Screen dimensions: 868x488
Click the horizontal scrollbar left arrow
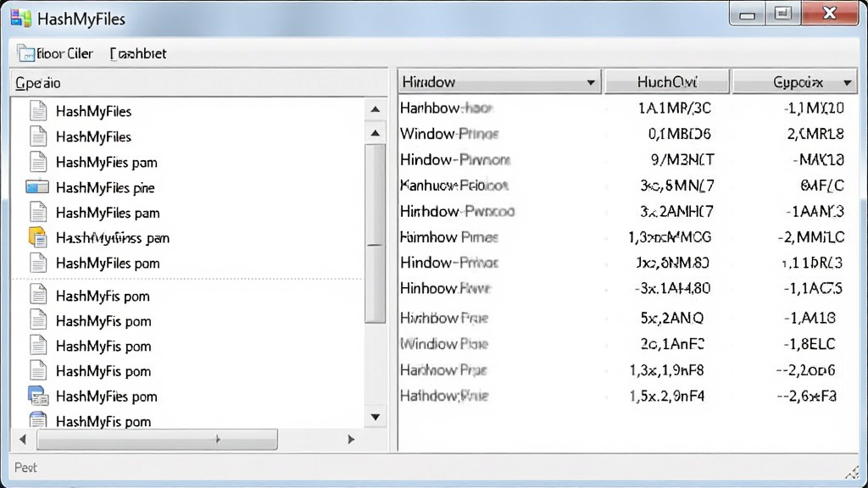(x=23, y=440)
